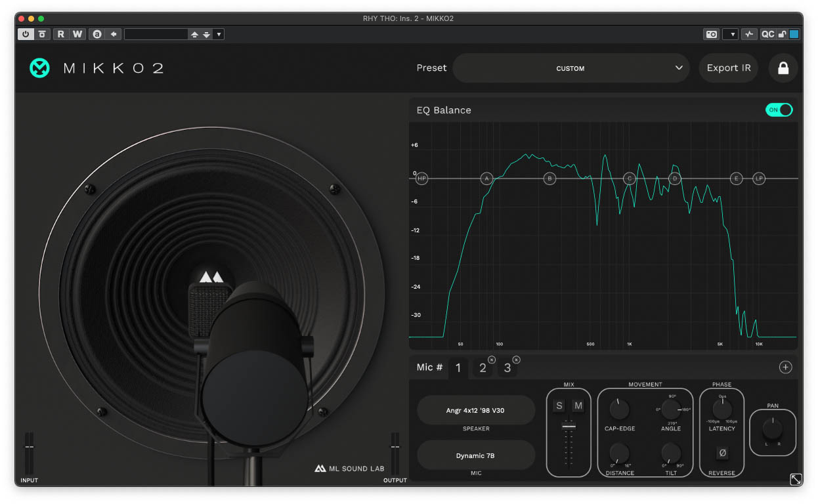Add a new mic with the plus button
Image resolution: width=818 pixels, height=504 pixels.
click(785, 367)
